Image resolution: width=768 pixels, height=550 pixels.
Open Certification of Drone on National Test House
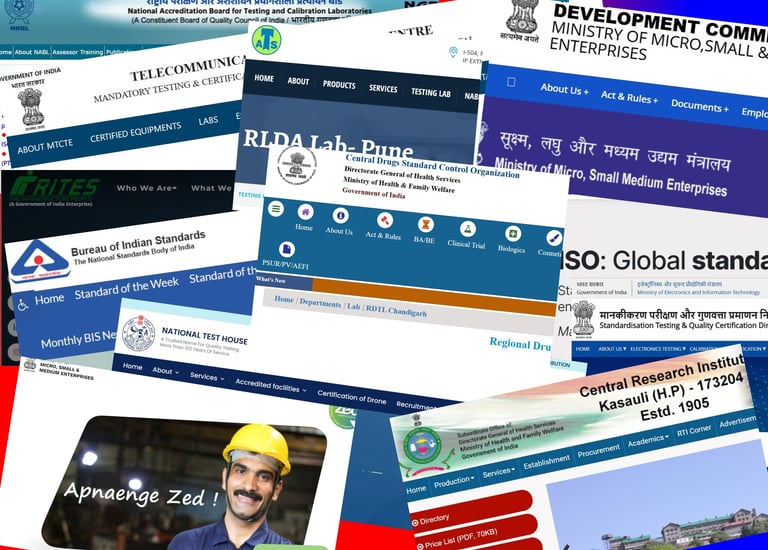coord(352,397)
